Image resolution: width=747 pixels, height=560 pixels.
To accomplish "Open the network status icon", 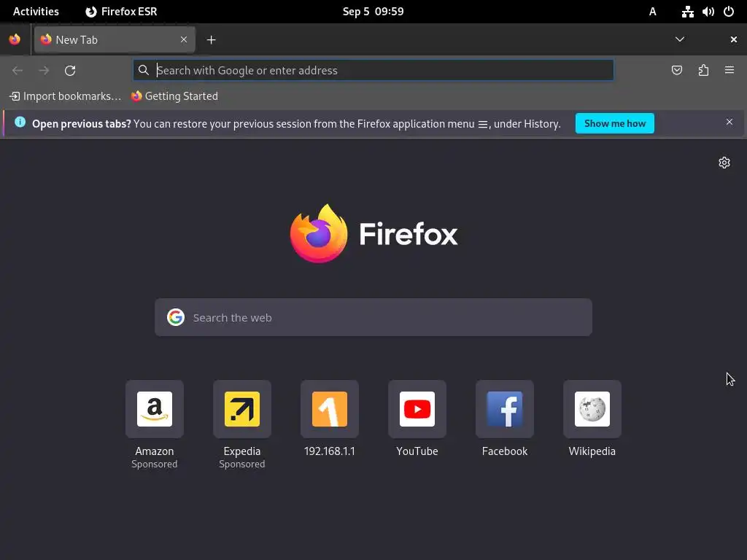I will (x=687, y=12).
